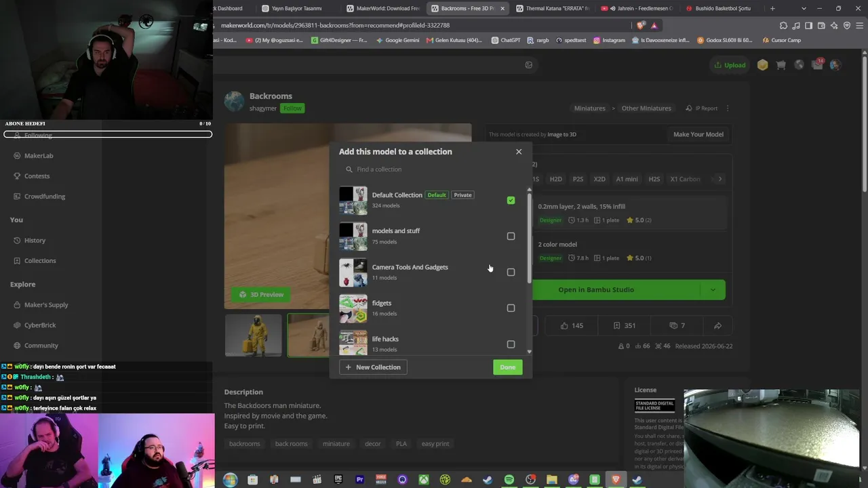The height and width of the screenshot is (488, 868).
Task: Open Contests in the sidebar
Action: click(37, 176)
